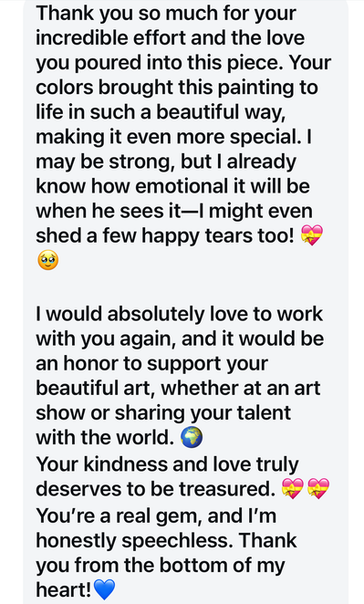Screen dimensions: 364x604
Task: Tap the line "Your kindness and love truly"
Action: pos(167,464)
